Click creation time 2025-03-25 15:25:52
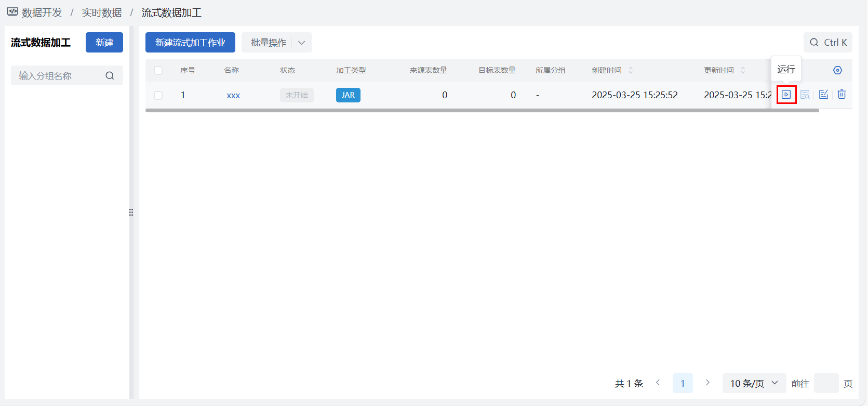 point(635,95)
